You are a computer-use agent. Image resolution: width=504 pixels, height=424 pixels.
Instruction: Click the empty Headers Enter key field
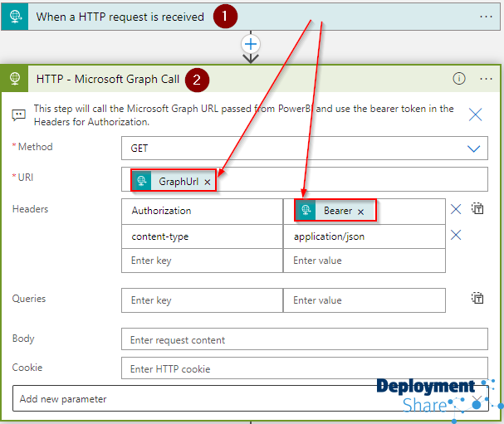click(202, 261)
